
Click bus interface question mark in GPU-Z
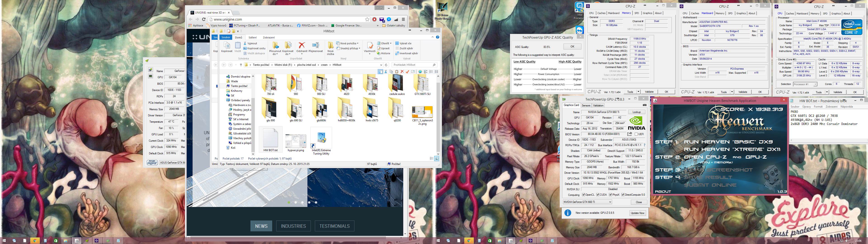[x=645, y=145]
